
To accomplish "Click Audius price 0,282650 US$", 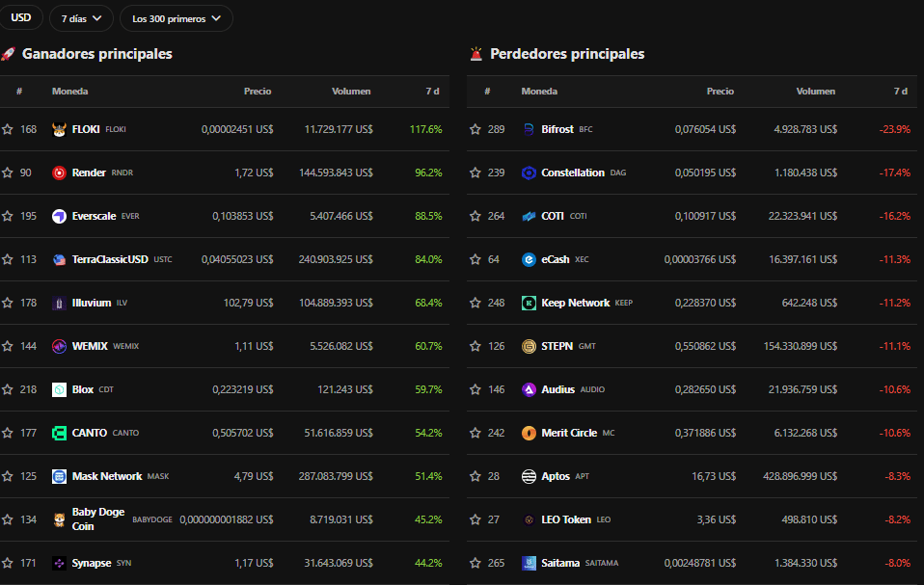I will click(x=705, y=389).
